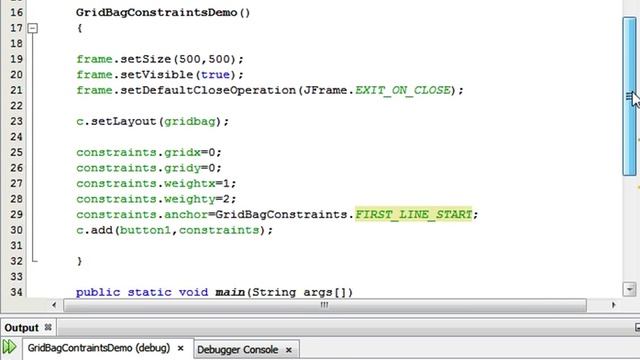The image size is (640, 360).
Task: Close the Output panel via its X
Action: (x=48, y=327)
